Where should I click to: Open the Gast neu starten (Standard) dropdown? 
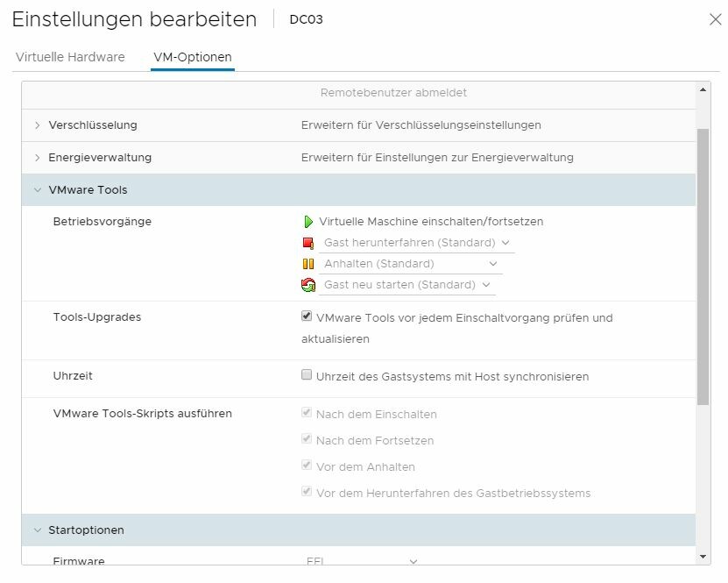(x=406, y=285)
